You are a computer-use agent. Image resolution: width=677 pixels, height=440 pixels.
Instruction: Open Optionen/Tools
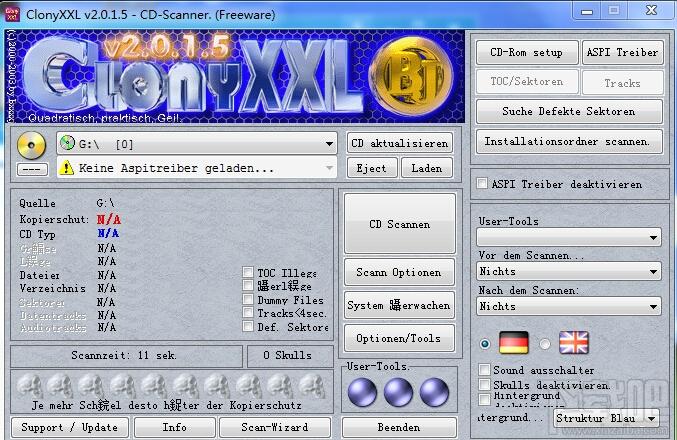399,338
